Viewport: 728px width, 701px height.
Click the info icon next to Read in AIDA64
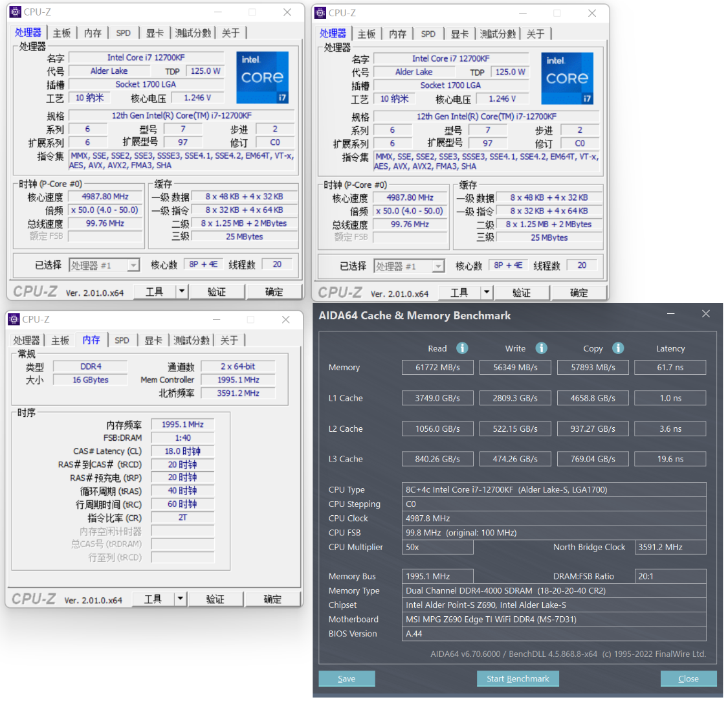[463, 348]
